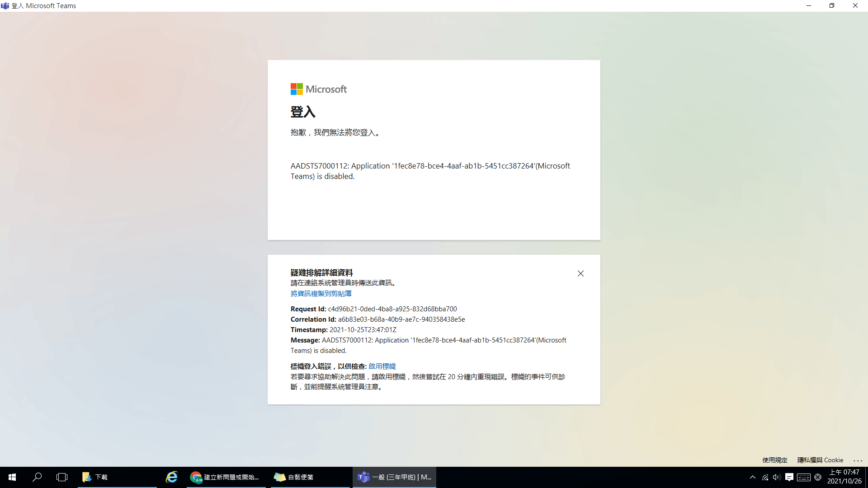Select the Correlation Id value text
Viewport: 868px width, 488px height.
[x=401, y=319]
